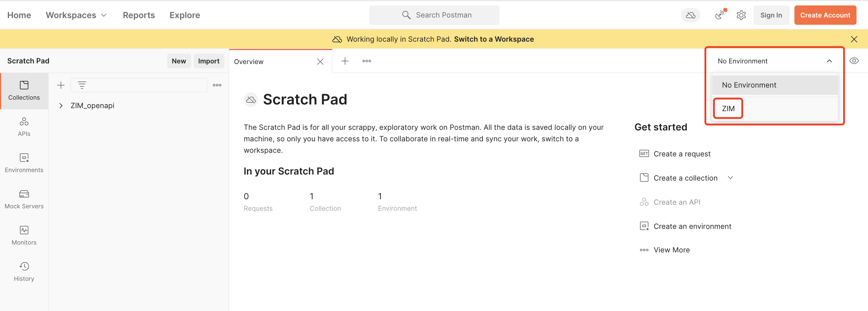The width and height of the screenshot is (868, 311).
Task: Click the three-dot icon beside View More
Action: (644, 250)
